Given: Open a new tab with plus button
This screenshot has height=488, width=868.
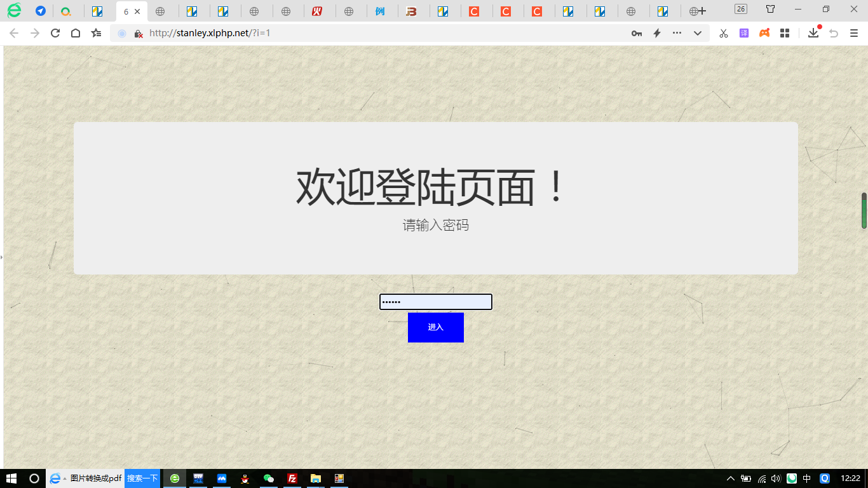Looking at the screenshot, I should click(702, 11).
